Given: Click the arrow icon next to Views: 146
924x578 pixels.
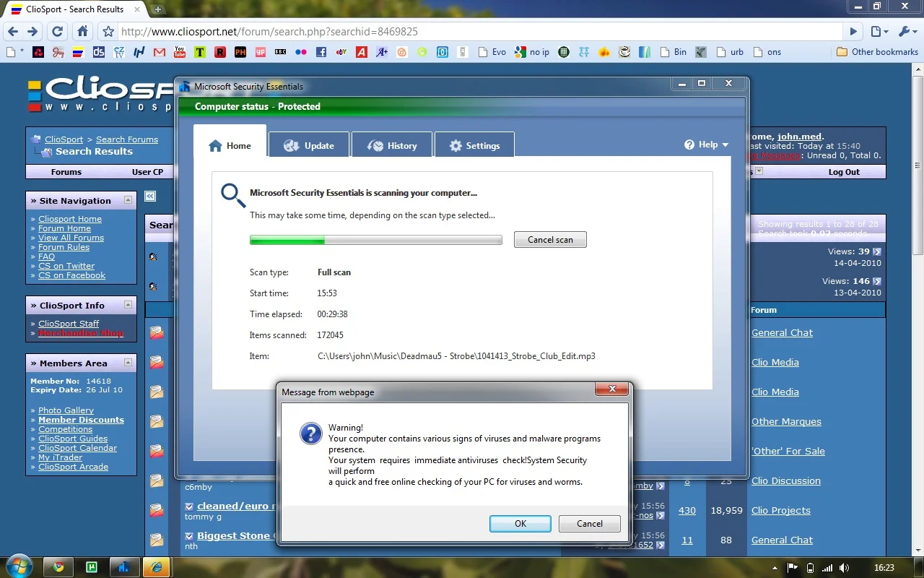Looking at the screenshot, I should [x=877, y=281].
